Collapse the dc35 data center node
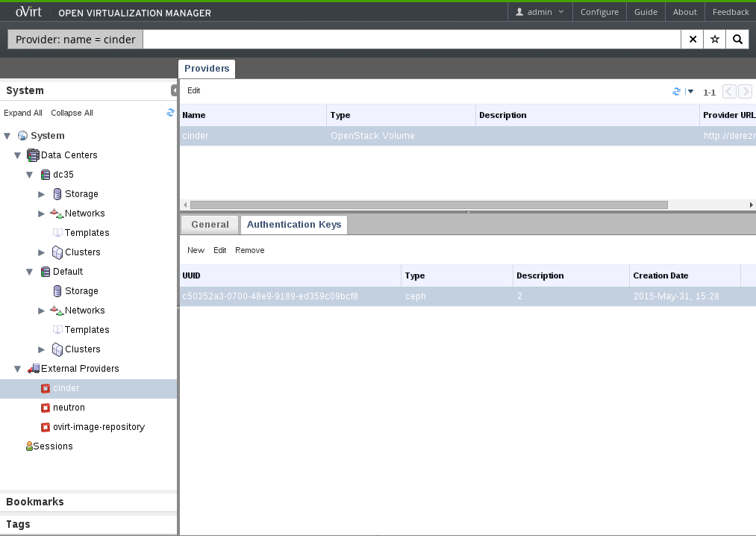This screenshot has width=756, height=536. click(30, 175)
